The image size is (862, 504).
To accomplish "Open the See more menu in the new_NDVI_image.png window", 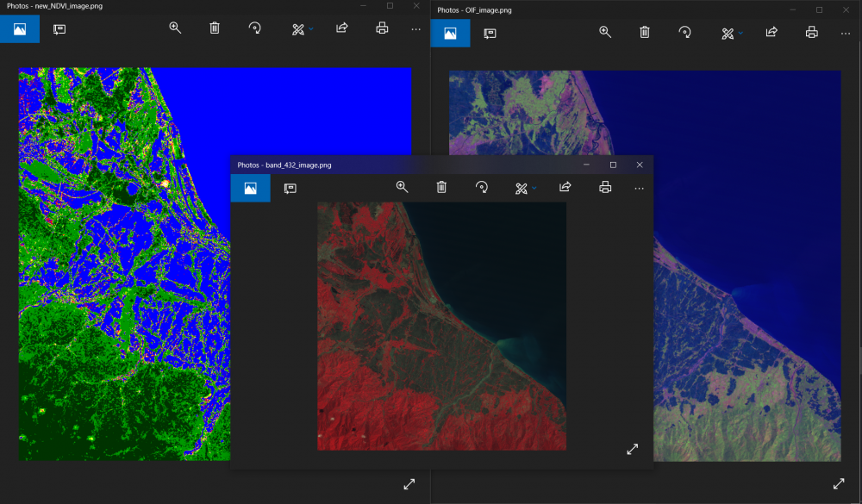I will tap(415, 28).
